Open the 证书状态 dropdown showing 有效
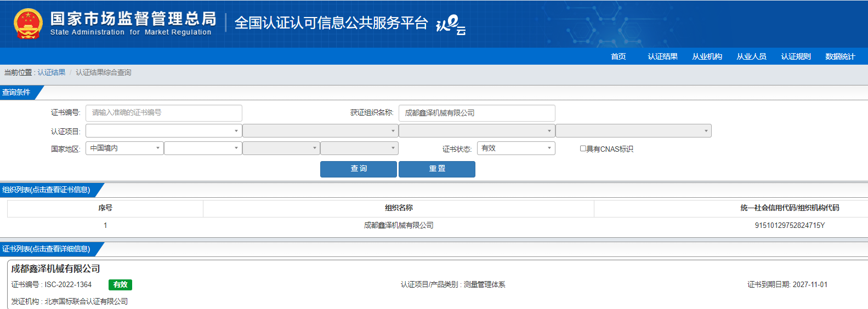Image resolution: width=868 pixels, height=309 pixels. (x=516, y=148)
